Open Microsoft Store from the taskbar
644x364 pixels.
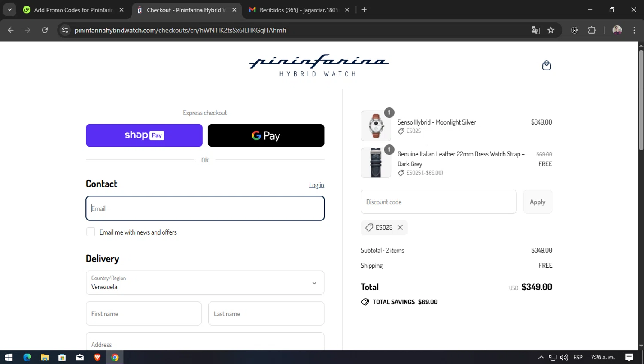point(62,357)
